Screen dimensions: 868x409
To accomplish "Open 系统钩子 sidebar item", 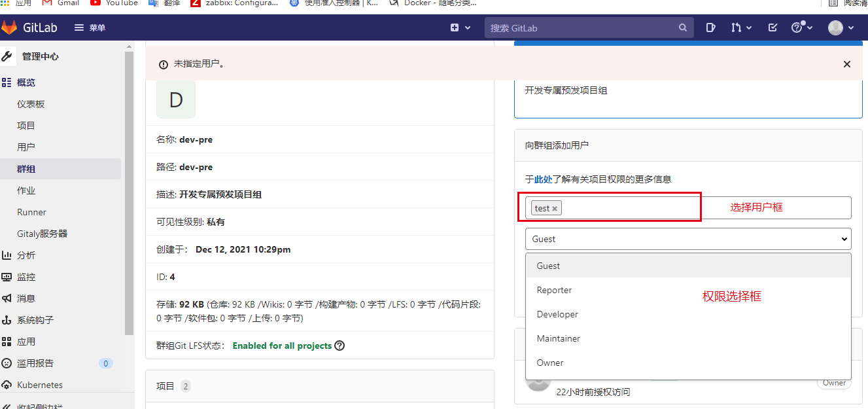I will (35, 320).
